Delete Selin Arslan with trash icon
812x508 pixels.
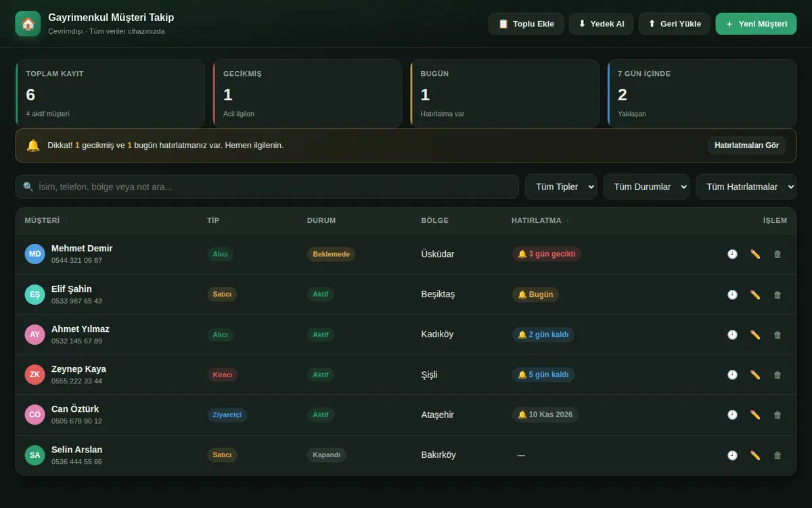point(777,455)
